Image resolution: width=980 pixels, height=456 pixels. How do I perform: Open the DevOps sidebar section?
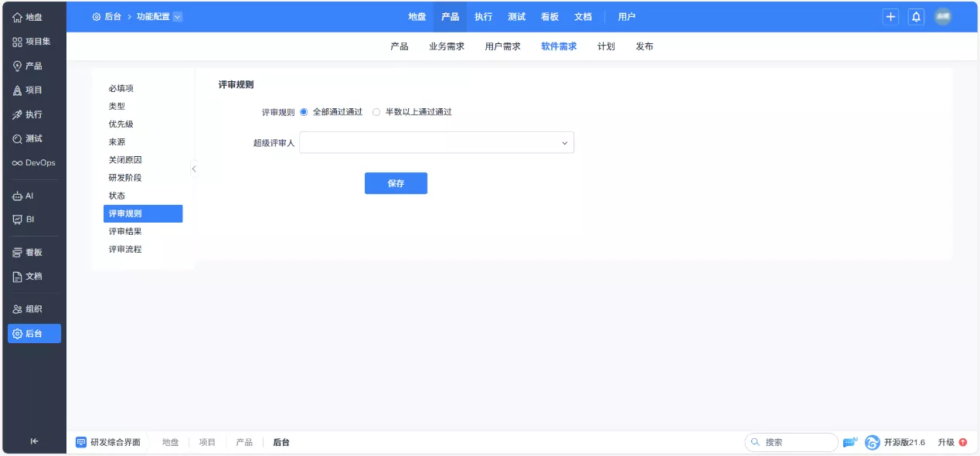coord(34,162)
